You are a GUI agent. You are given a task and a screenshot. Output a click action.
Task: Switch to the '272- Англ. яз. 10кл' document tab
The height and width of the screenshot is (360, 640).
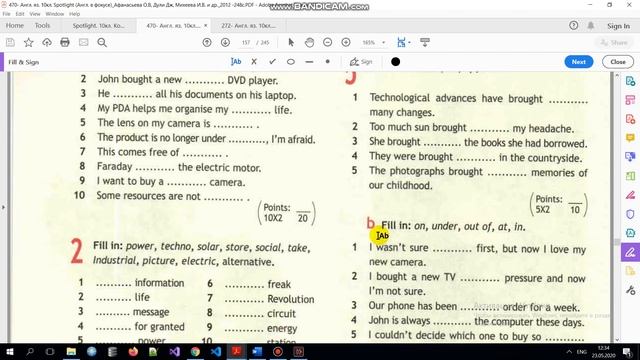pyautogui.click(x=248, y=25)
